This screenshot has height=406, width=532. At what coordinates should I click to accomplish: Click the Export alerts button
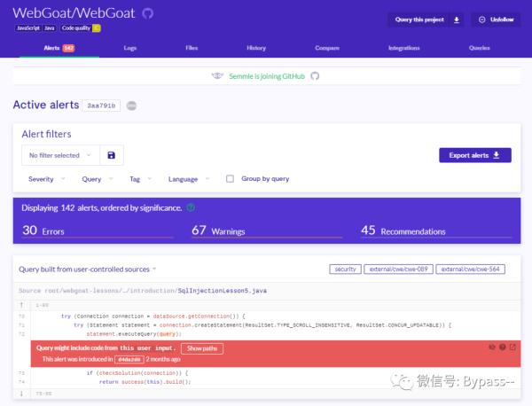[475, 155]
